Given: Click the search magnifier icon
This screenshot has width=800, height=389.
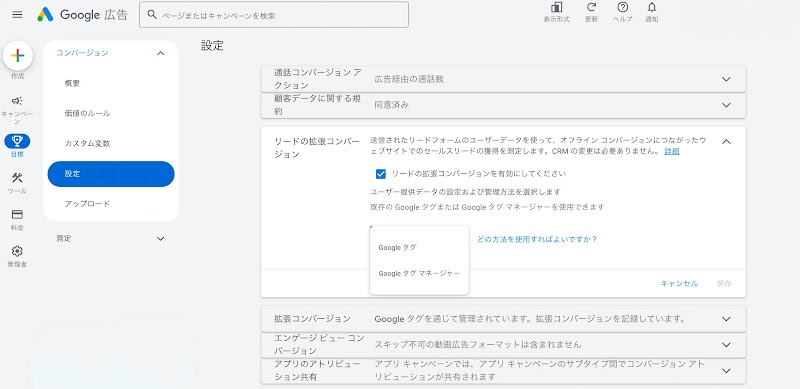Looking at the screenshot, I should click(152, 15).
